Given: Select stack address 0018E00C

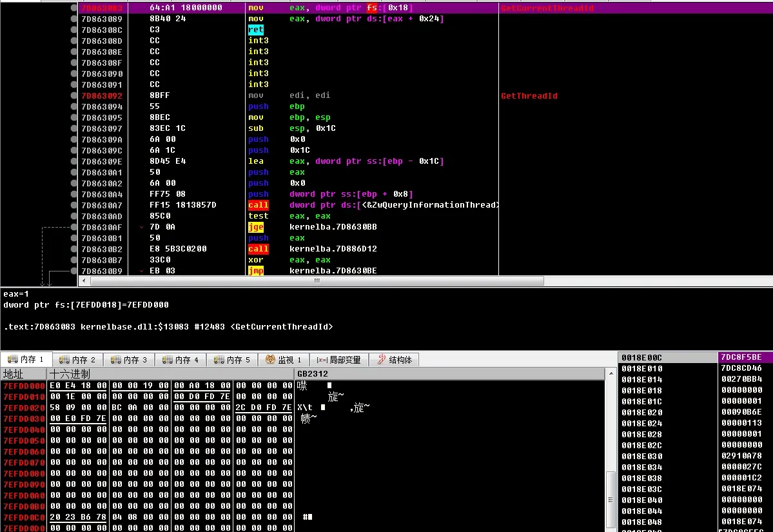Looking at the screenshot, I should pos(642,357).
